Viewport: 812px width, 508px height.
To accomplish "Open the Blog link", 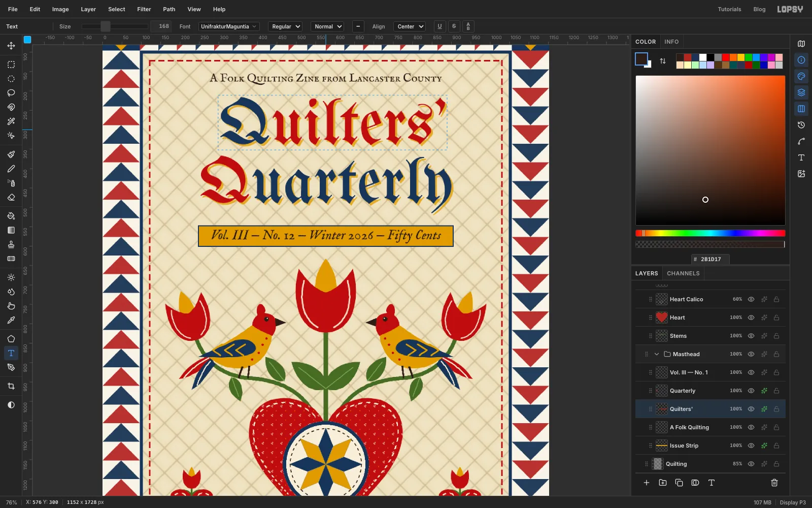I will pyautogui.click(x=759, y=9).
